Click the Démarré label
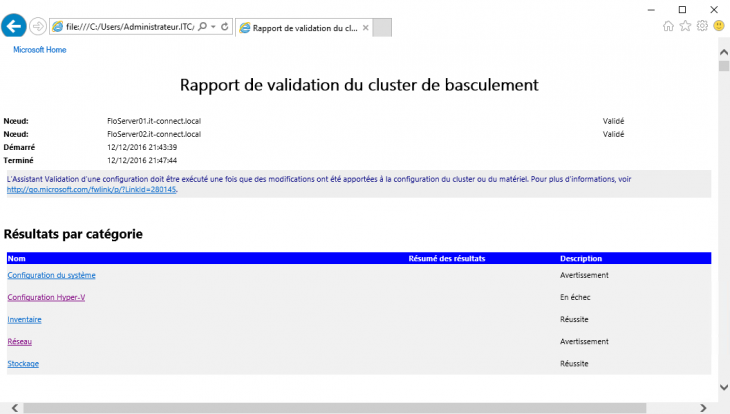730x414 pixels. [x=19, y=147]
